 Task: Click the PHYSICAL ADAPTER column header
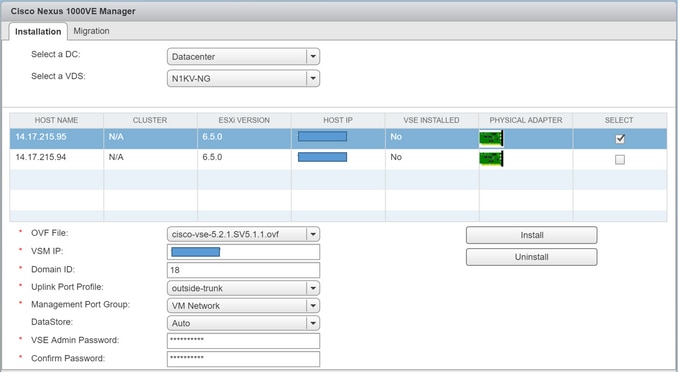click(x=526, y=120)
